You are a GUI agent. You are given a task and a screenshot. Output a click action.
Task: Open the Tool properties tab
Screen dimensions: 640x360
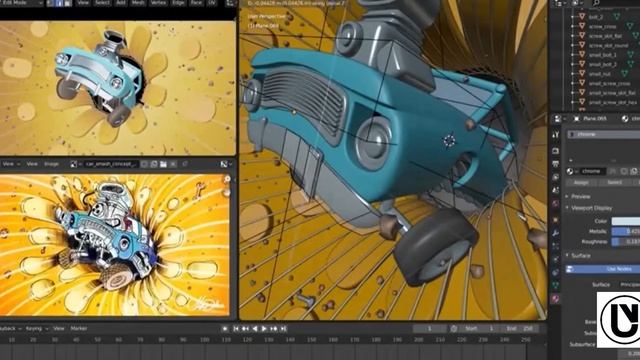pyautogui.click(x=556, y=135)
